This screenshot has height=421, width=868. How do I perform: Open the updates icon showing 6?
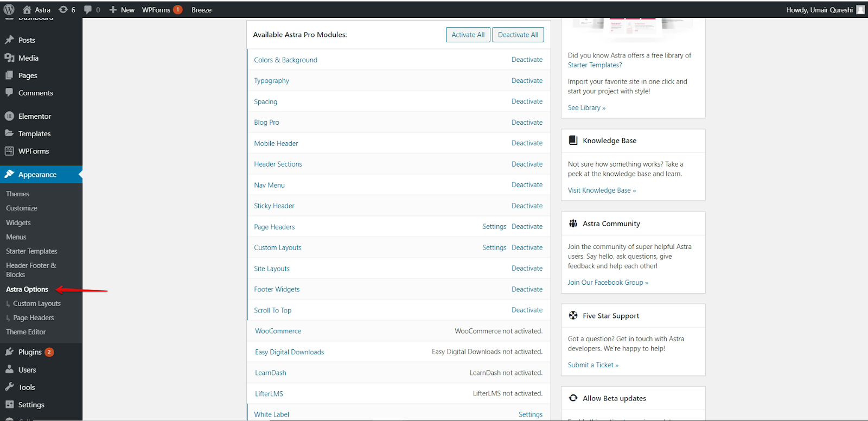tap(63, 10)
